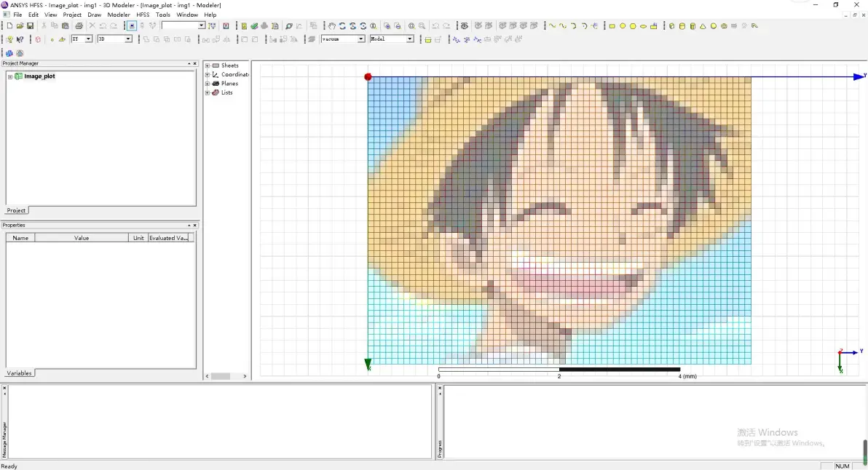Select the Draw line tool
868x470 pixels.
(552, 26)
